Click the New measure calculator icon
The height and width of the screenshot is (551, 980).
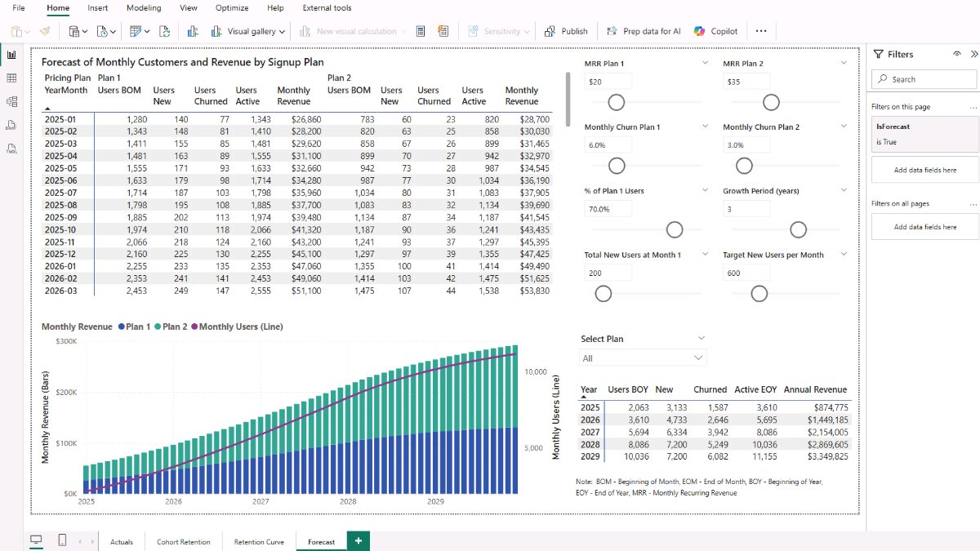(421, 31)
